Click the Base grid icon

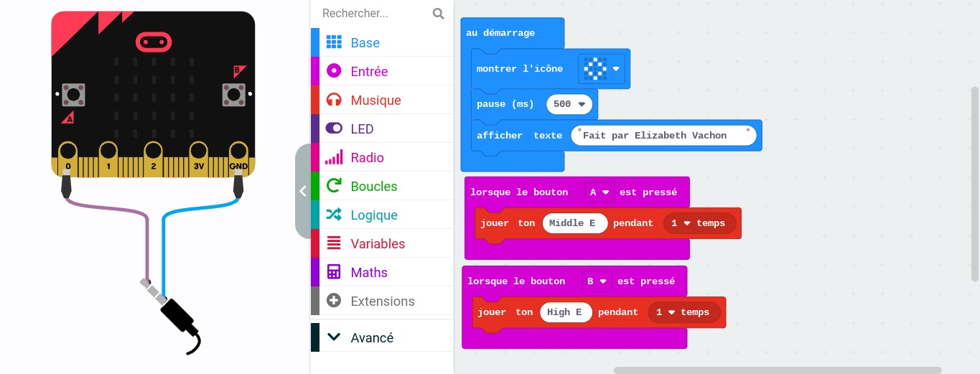point(334,42)
